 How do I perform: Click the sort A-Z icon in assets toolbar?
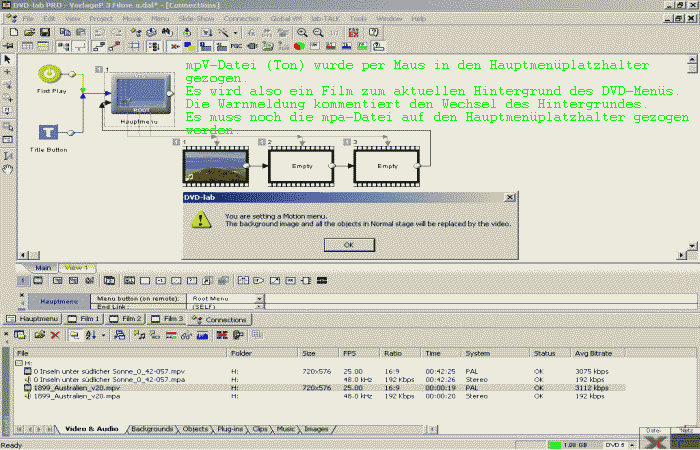tap(90, 335)
